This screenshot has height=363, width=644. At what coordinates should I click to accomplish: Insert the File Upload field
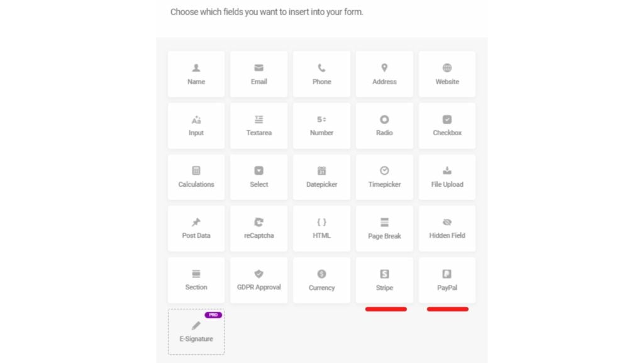point(447,177)
